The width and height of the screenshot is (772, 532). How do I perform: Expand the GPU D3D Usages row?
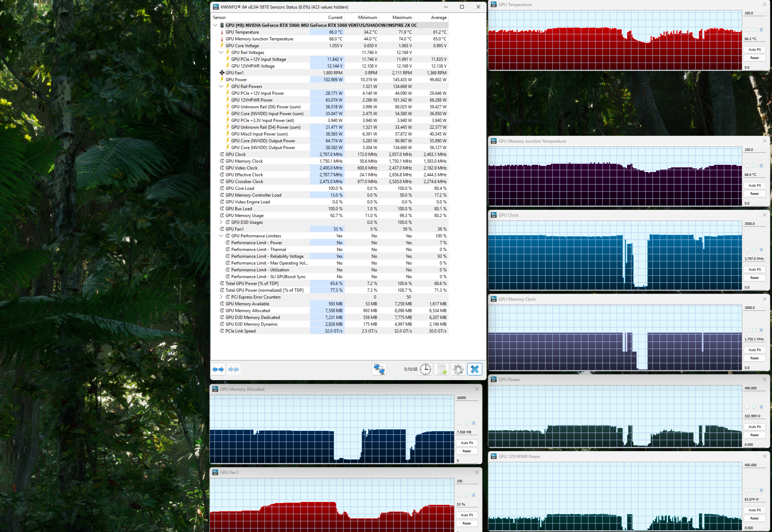tap(221, 222)
